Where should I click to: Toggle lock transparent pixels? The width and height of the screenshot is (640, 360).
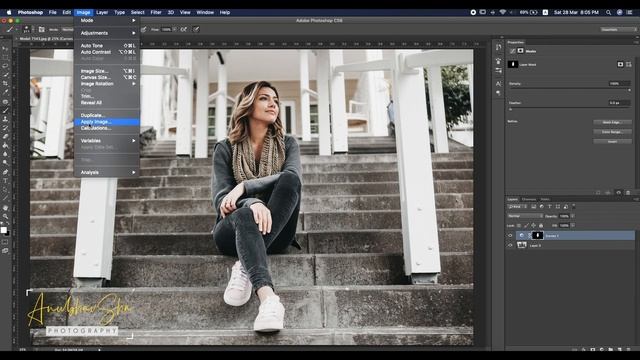pos(519,225)
